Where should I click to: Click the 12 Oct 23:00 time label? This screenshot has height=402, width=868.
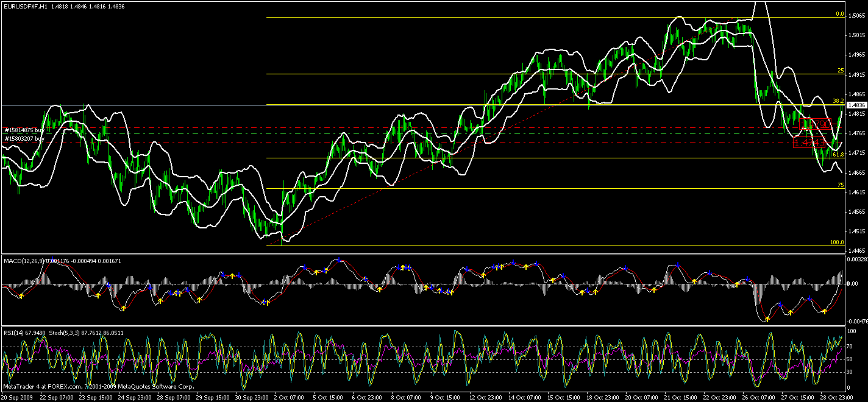coord(486,397)
